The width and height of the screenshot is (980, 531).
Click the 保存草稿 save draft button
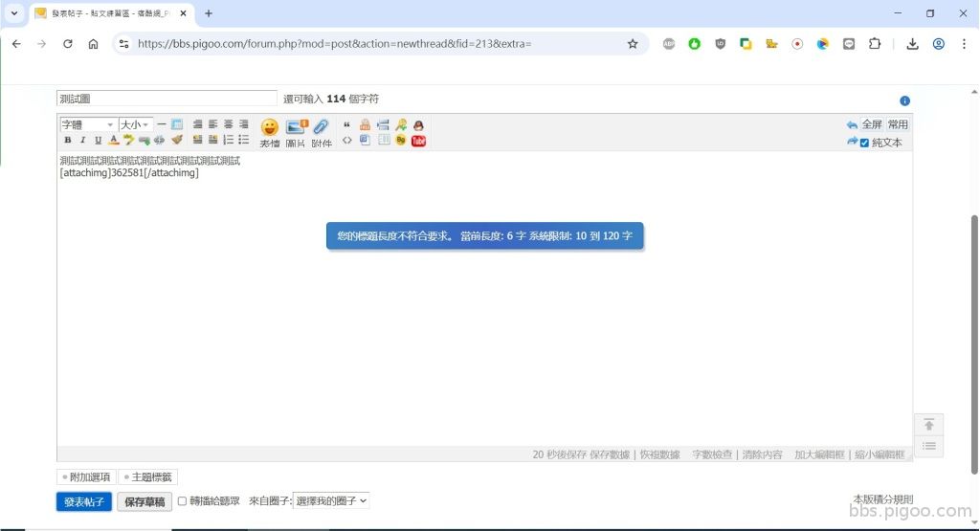(145, 501)
